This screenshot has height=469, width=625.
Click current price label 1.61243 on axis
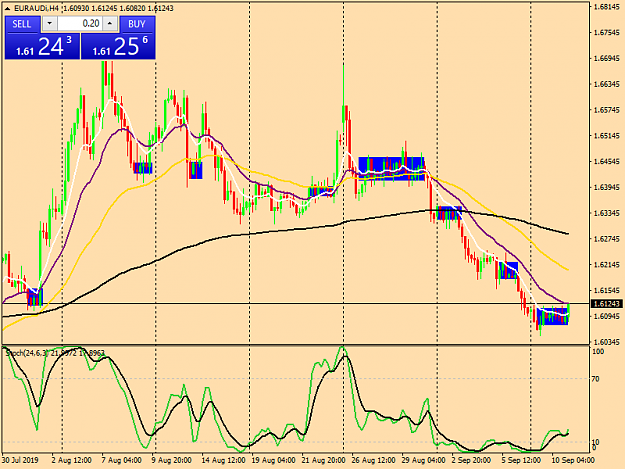click(606, 304)
